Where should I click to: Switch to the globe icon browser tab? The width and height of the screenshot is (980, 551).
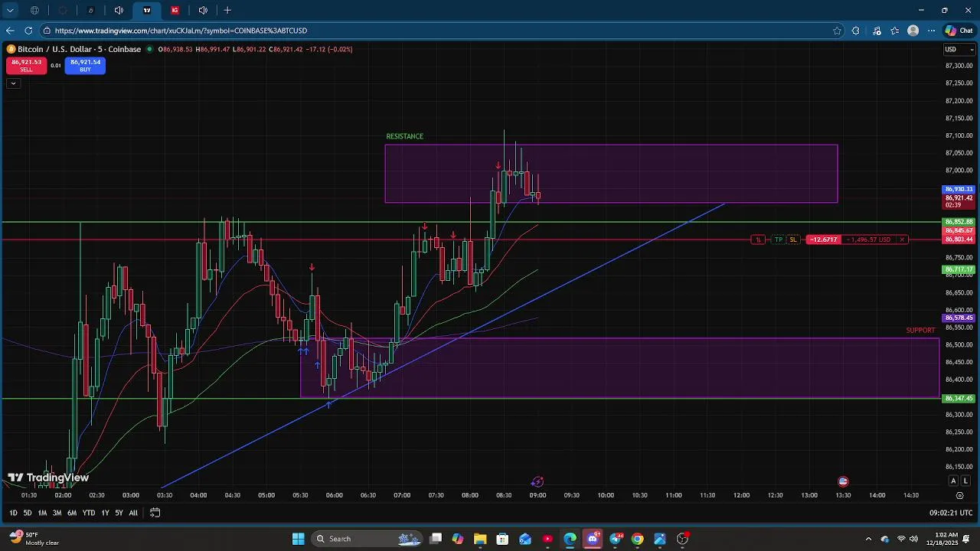click(34, 10)
